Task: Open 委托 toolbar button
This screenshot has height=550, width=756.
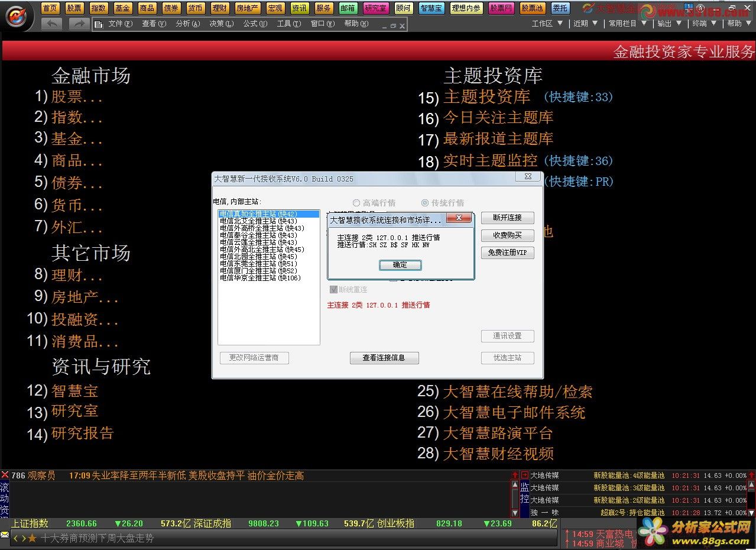Action: 560,8
